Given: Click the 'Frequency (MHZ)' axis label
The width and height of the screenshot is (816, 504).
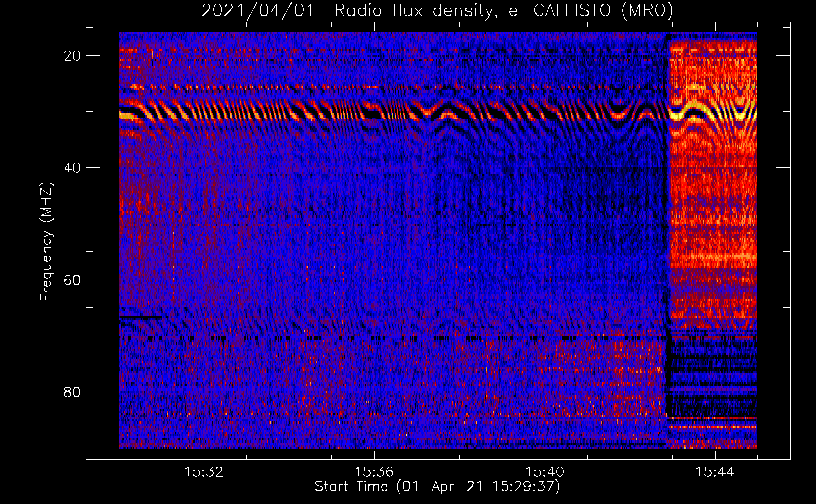Looking at the screenshot, I should click(46, 241).
